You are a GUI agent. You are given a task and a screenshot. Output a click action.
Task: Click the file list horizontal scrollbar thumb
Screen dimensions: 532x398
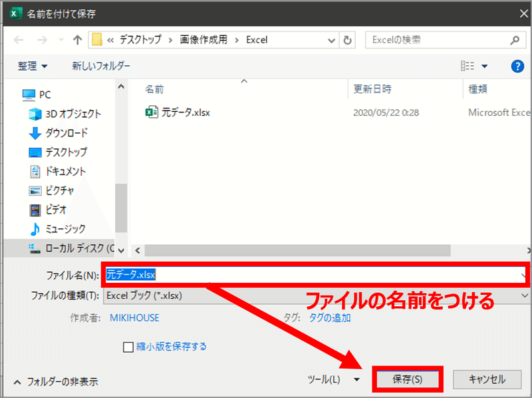(x=297, y=251)
